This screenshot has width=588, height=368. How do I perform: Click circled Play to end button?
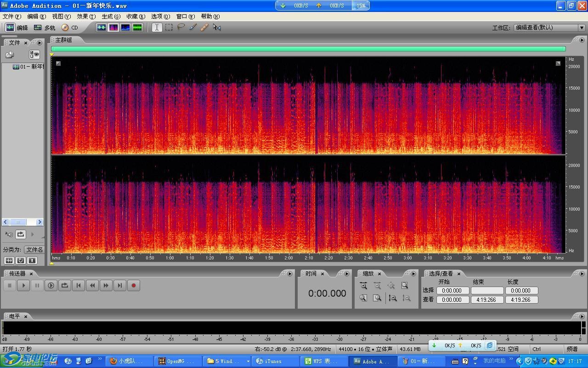51,285
